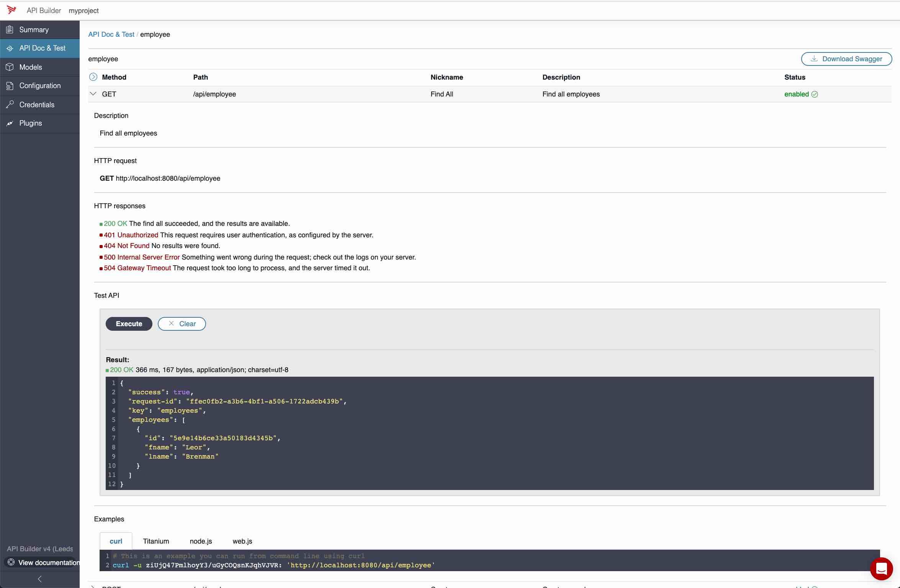This screenshot has height=588, width=900.
Task: Click the Clear button
Action: click(x=182, y=323)
